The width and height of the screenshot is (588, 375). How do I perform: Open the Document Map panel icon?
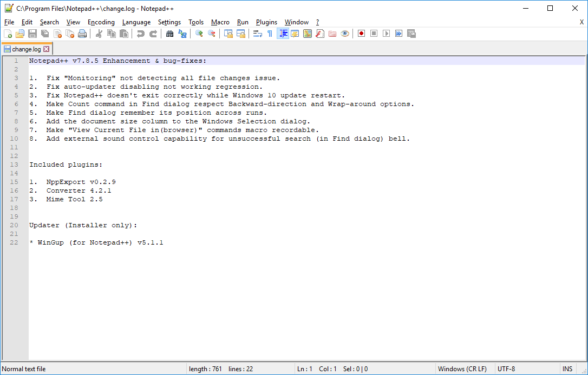pyautogui.click(x=307, y=33)
